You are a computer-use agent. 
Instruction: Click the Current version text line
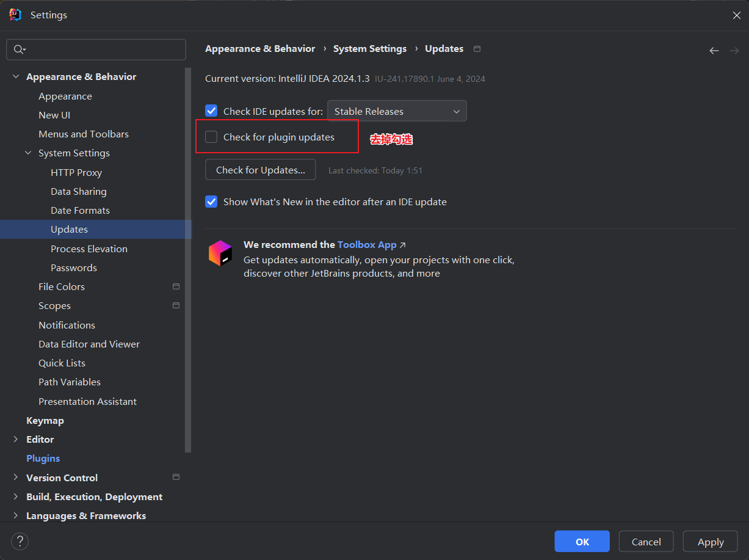pyautogui.click(x=288, y=79)
